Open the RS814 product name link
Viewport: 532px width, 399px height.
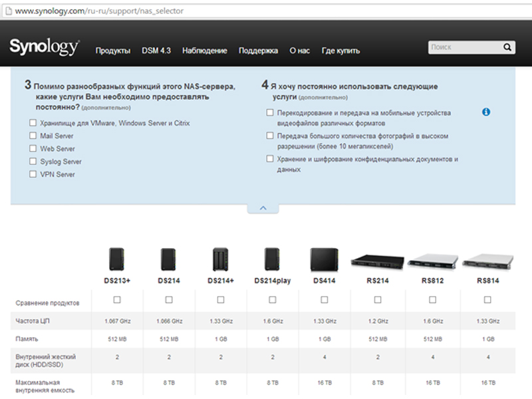[x=488, y=281]
